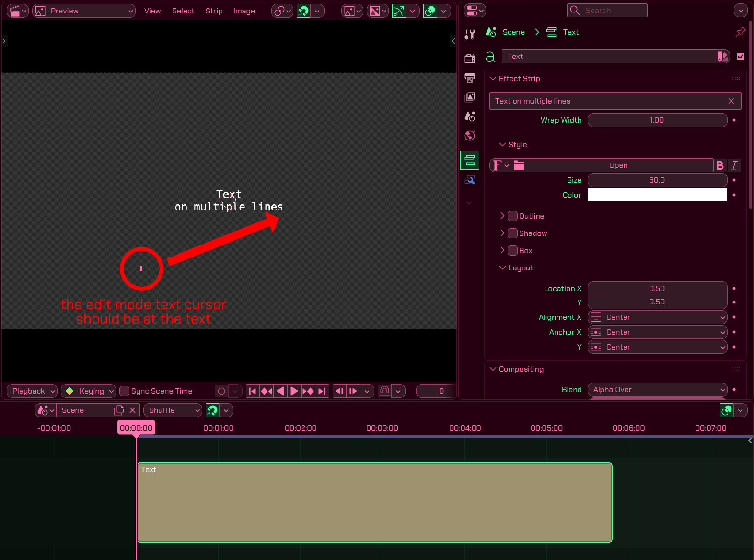This screenshot has width=754, height=560.
Task: Open the Playback popover
Action: point(32,391)
